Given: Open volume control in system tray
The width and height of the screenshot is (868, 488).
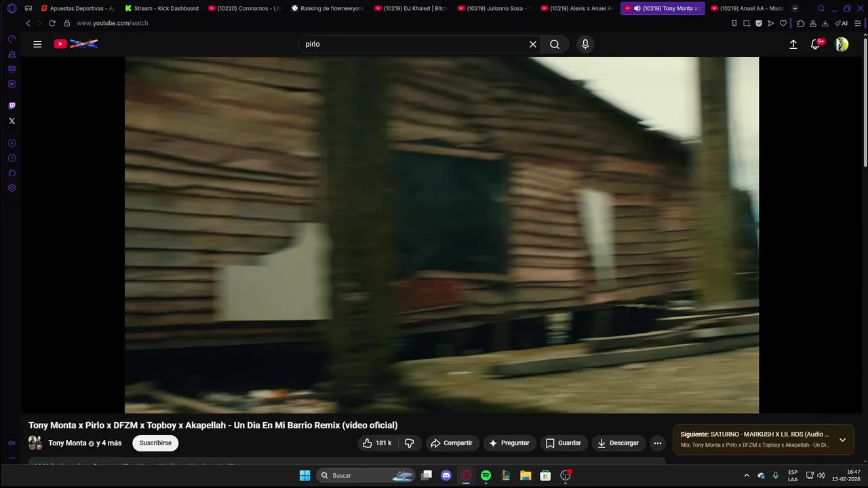Looking at the screenshot, I should point(821,476).
